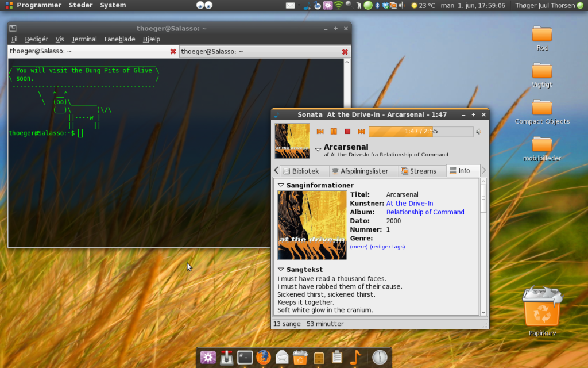
Task: Launch Firefox from the dock
Action: [x=263, y=357]
